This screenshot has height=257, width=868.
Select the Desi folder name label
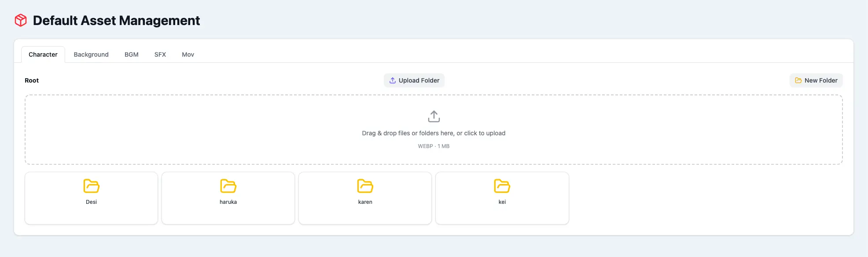tap(91, 202)
